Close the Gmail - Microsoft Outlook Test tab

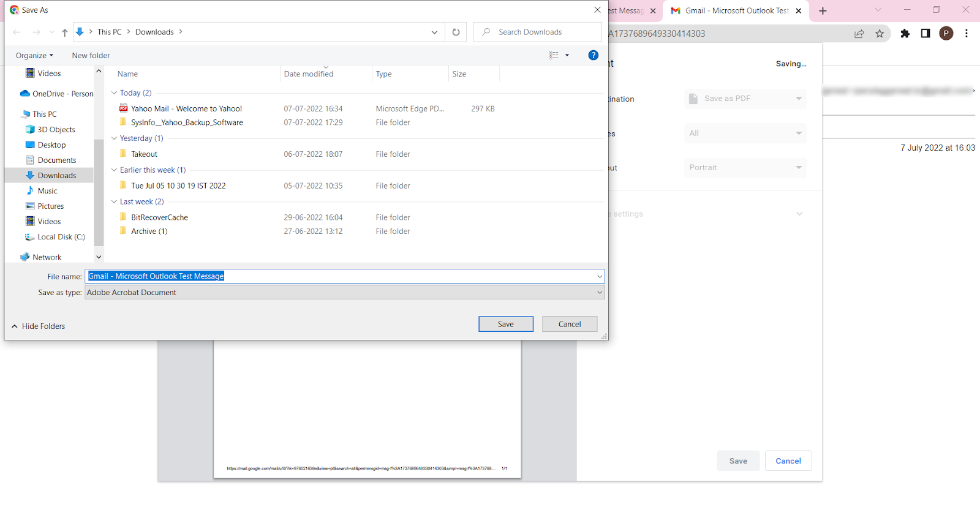[x=799, y=11]
